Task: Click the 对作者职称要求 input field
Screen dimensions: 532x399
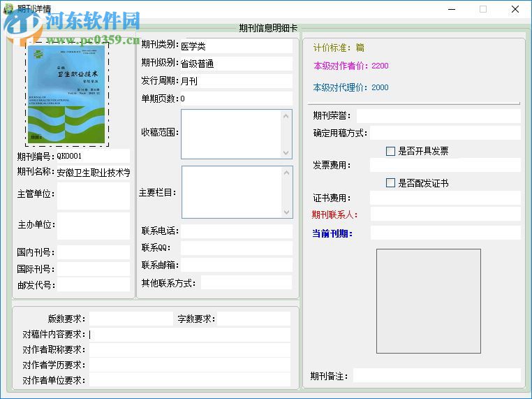Action: 190,350
